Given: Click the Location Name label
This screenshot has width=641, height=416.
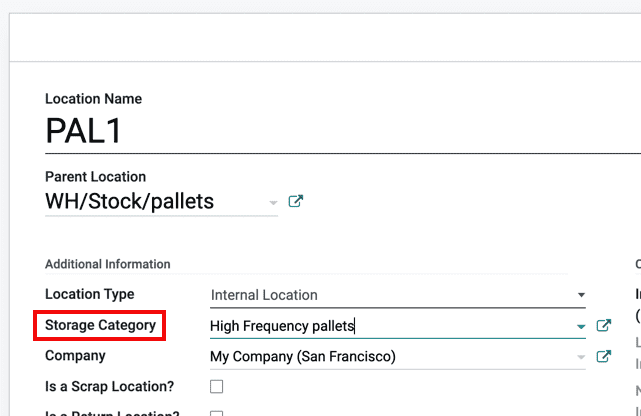Looking at the screenshot, I should point(93,99).
